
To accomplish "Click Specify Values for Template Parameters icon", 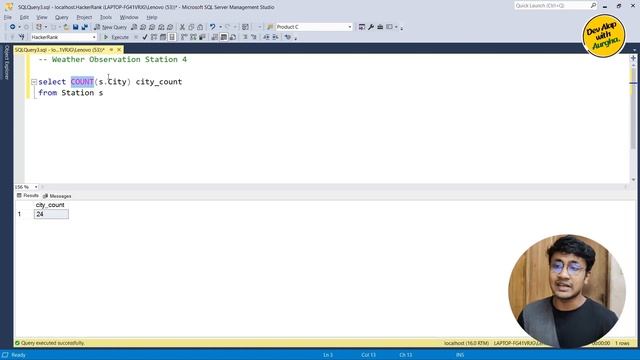I will tap(288, 37).
